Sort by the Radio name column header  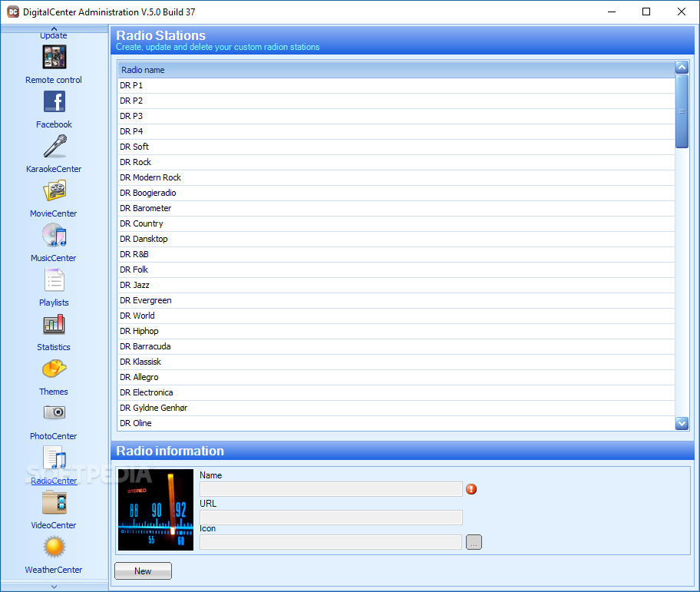[x=396, y=70]
